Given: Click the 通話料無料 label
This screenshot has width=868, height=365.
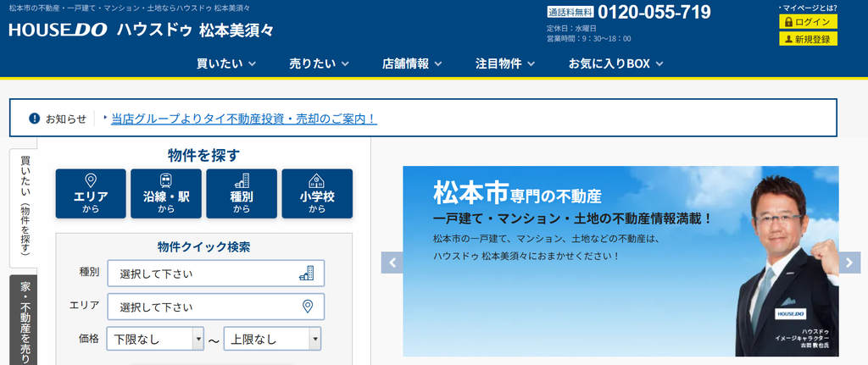Looking at the screenshot, I should point(570,12).
